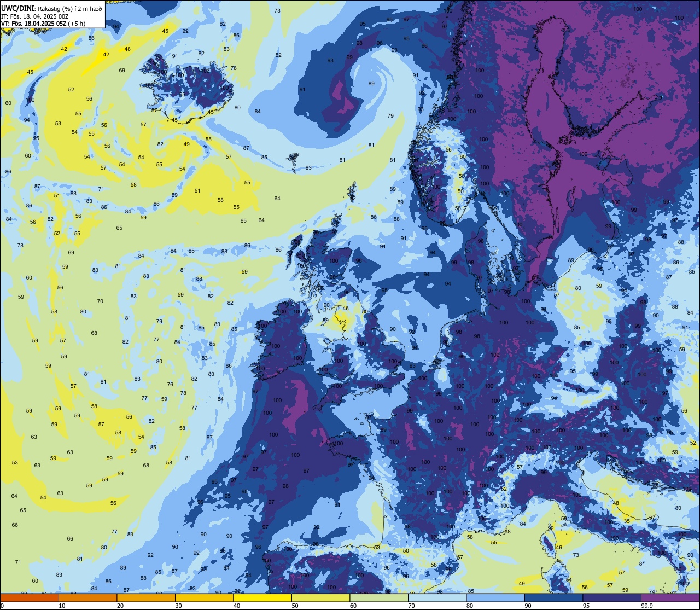Image resolution: width=700 pixels, height=610 pixels.
Task: Pick the purple legend swatch above 99.9
Action: [670, 597]
